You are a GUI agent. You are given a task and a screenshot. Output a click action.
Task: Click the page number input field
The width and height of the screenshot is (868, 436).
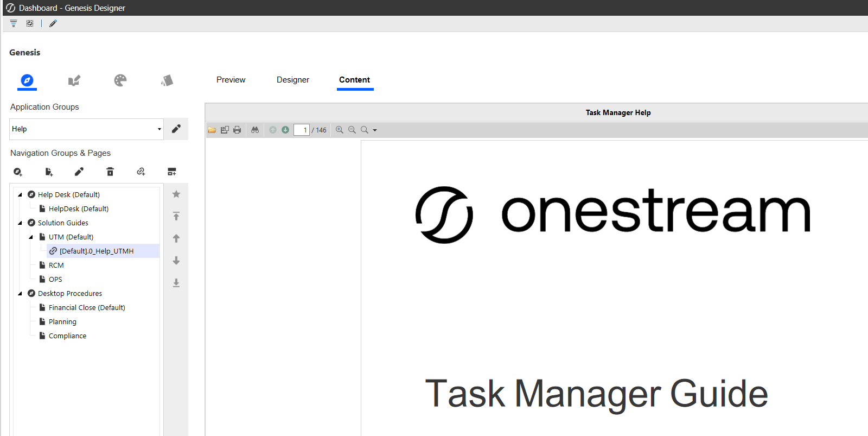coord(301,130)
